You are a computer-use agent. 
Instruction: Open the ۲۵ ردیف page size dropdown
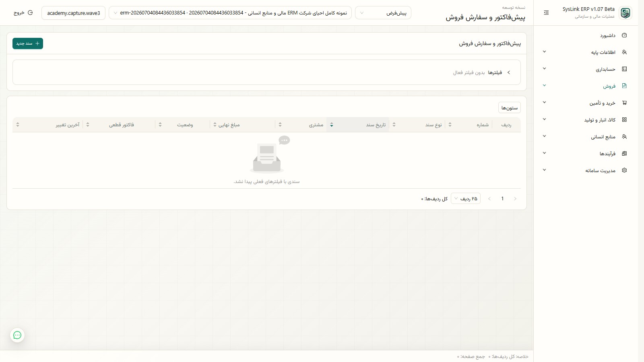click(x=466, y=199)
